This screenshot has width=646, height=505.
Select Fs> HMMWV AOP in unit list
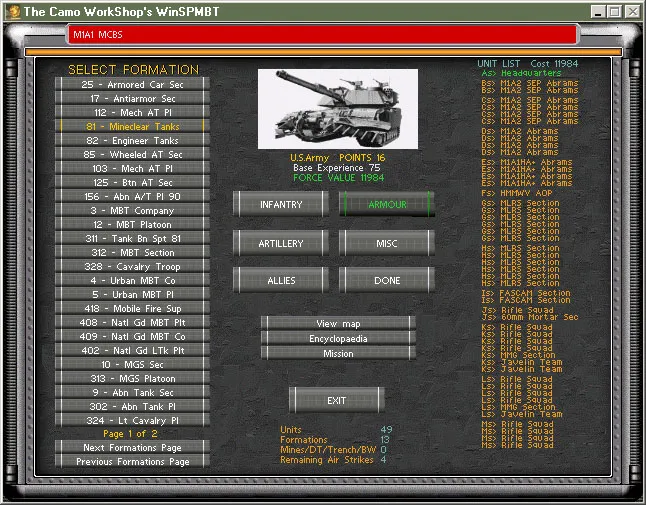517,193
